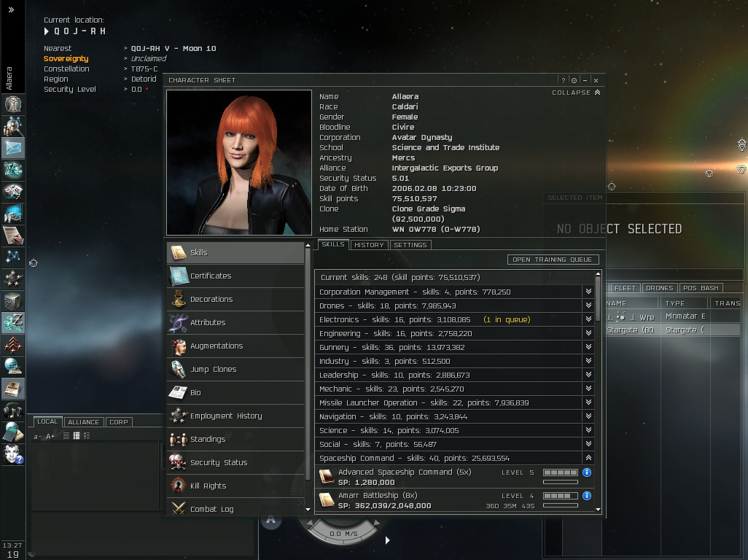Open the Attributes section
Image resolution: width=748 pixels, height=560 pixels.
(235, 322)
